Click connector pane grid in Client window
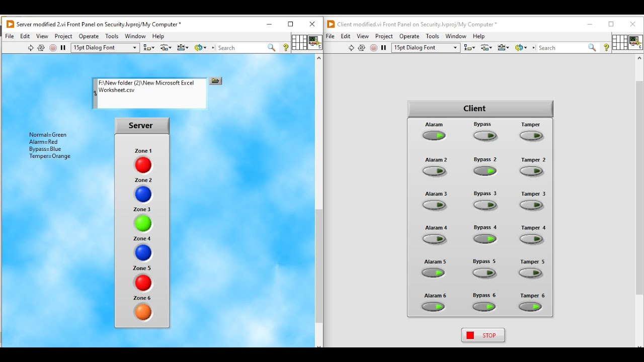The image size is (644, 362). click(620, 42)
